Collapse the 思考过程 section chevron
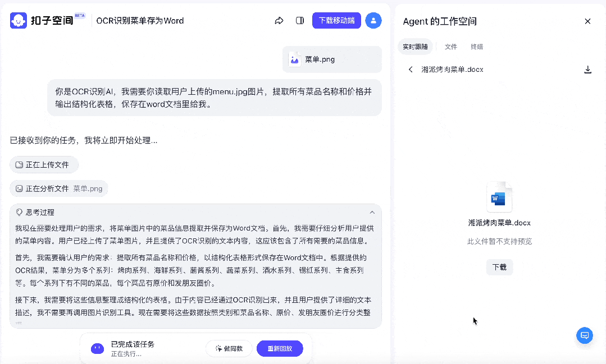The width and height of the screenshot is (606, 364). (372, 213)
